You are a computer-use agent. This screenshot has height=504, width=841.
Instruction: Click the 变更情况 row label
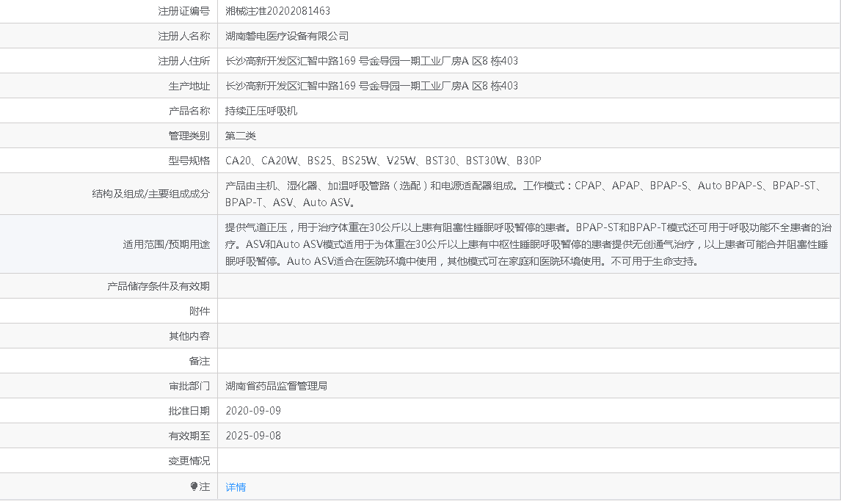pyautogui.click(x=189, y=461)
